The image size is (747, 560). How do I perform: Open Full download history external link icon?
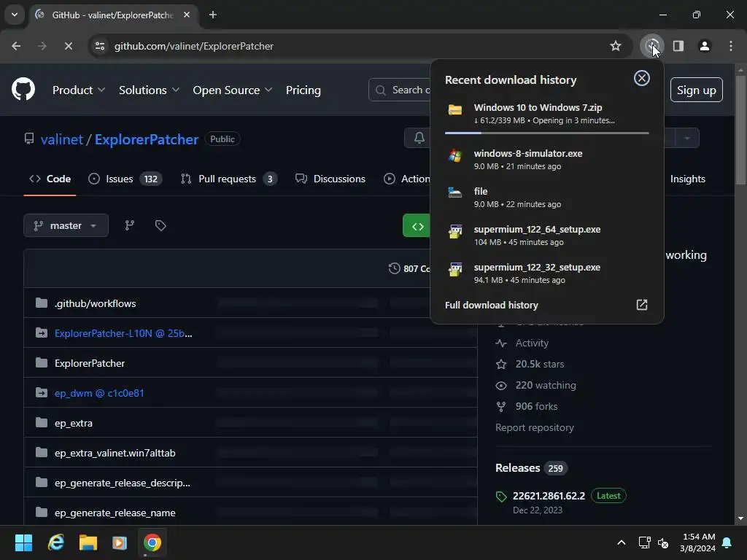(x=642, y=305)
